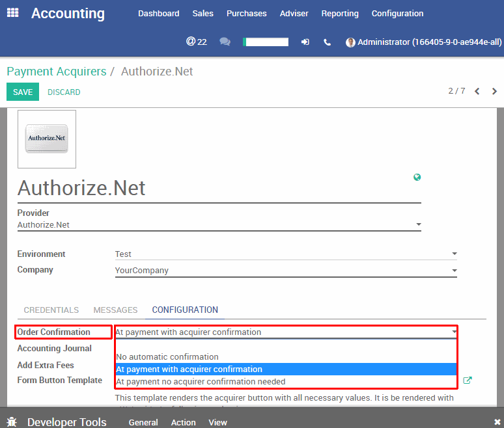The image size is (504, 428).
Task: Click the green globe translate icon
Action: 417,177
